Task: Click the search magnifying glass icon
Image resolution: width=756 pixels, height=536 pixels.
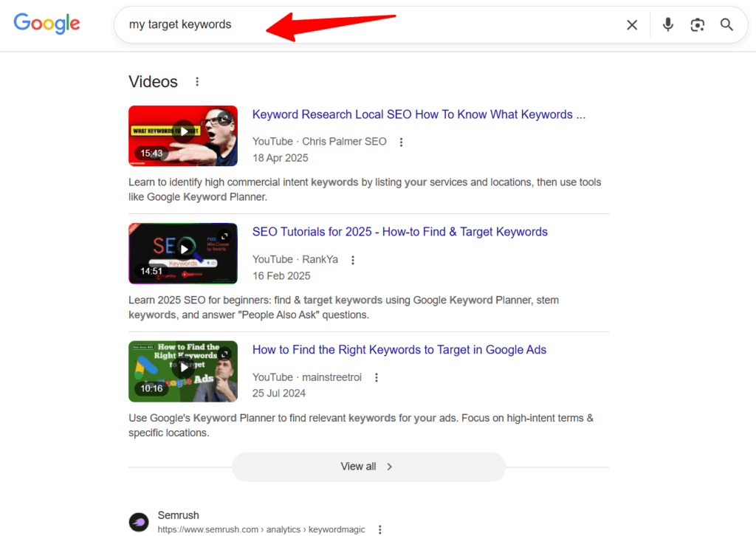Action: [x=726, y=24]
